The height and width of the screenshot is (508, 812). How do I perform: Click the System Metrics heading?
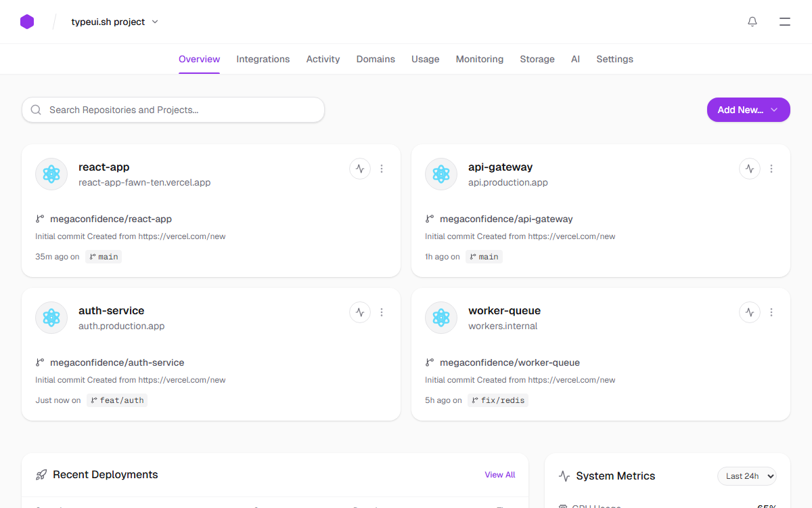616,476
